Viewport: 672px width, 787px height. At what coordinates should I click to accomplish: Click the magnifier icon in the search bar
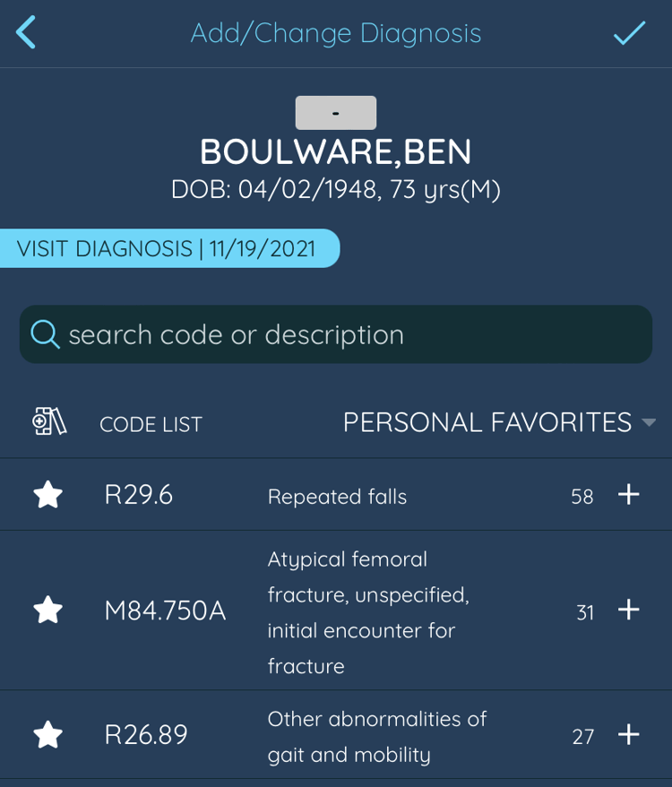[x=45, y=333]
